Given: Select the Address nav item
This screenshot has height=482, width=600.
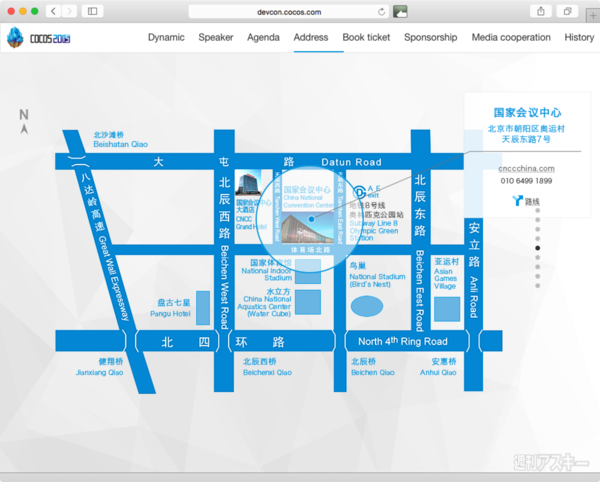Looking at the screenshot, I should point(311,37).
